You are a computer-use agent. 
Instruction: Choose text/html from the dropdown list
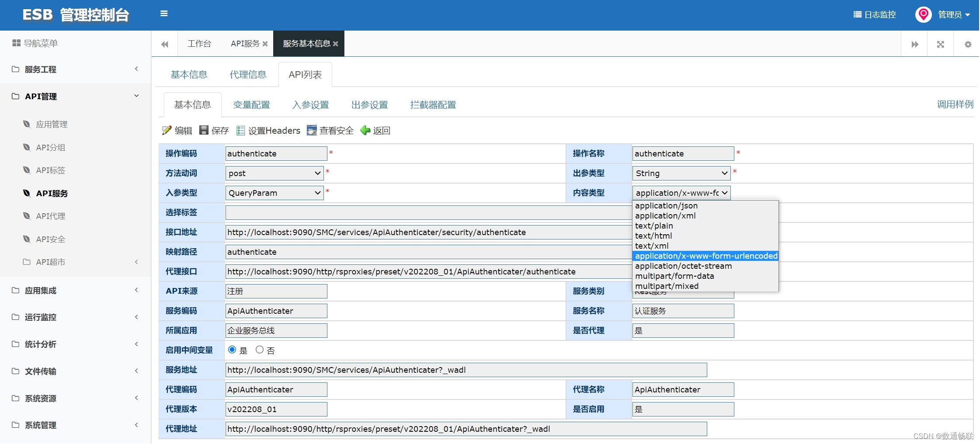pos(705,236)
